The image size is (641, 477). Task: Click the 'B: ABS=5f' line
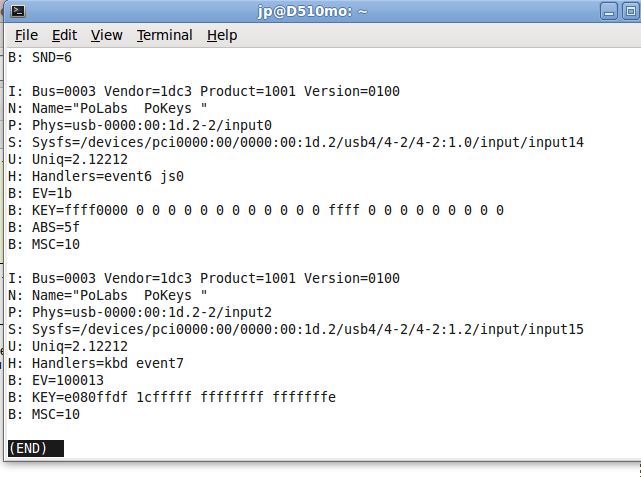pyautogui.click(x=44, y=227)
